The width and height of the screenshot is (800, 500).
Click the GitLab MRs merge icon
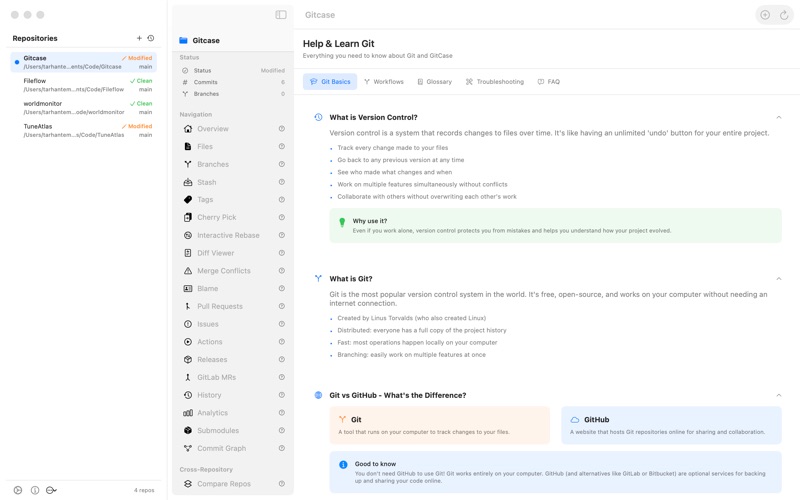pos(188,378)
